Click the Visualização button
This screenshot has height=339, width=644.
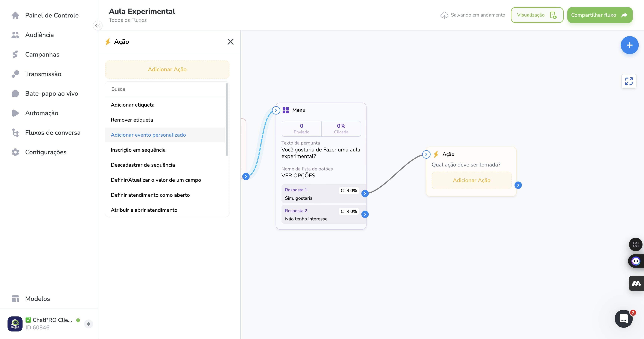point(537,15)
